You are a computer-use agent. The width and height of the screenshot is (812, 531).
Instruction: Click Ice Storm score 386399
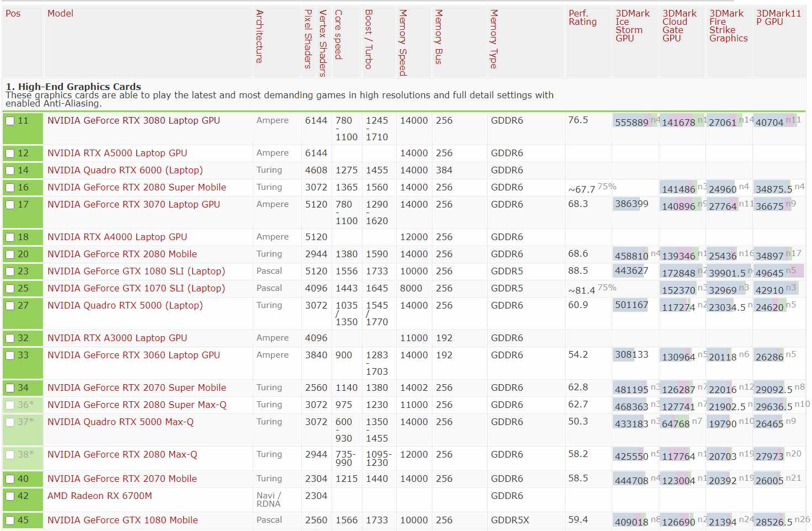click(632, 204)
